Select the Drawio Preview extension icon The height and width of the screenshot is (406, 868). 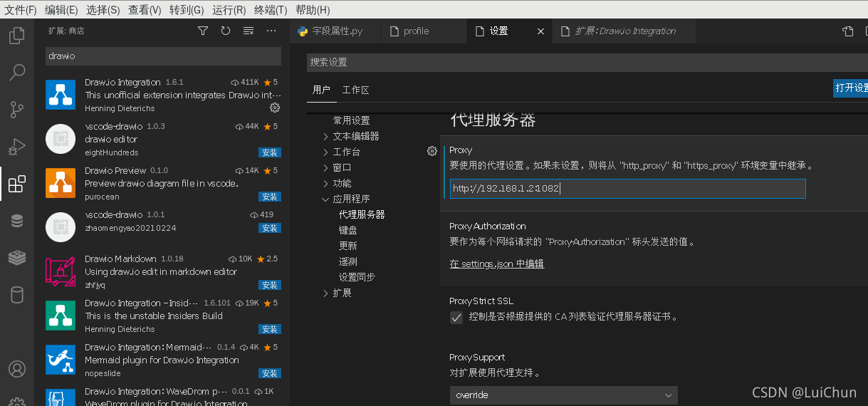pyautogui.click(x=61, y=183)
